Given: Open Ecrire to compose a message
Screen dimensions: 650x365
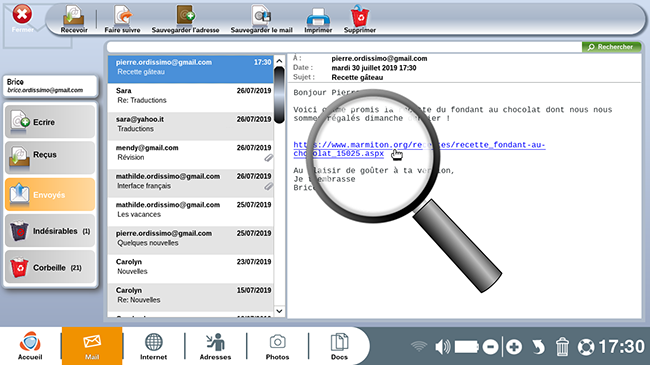Looking at the screenshot, I should (x=50, y=122).
